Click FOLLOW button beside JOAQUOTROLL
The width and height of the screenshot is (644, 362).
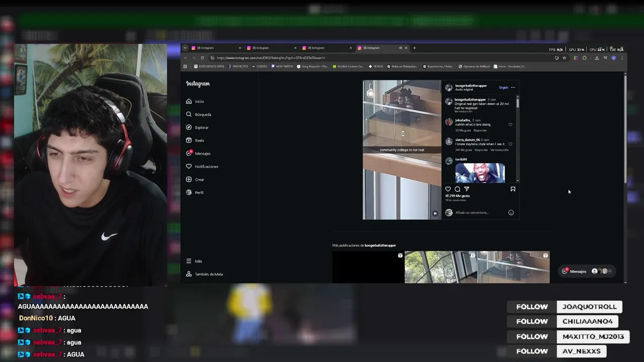[x=532, y=307]
